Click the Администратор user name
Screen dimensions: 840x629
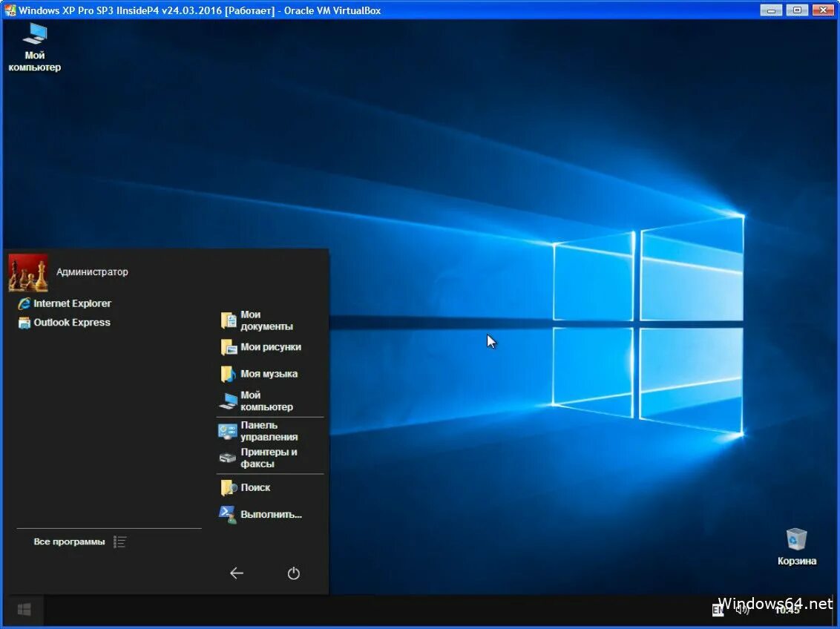tap(92, 272)
